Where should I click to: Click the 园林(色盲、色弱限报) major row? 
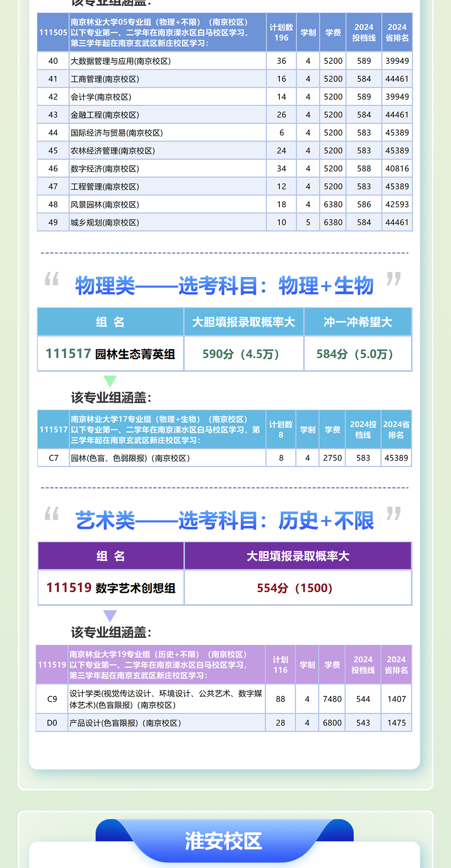[x=167, y=458]
